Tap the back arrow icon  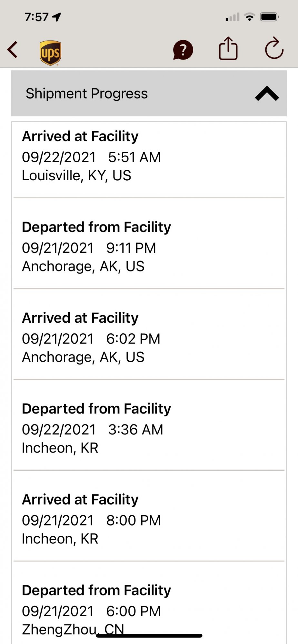pos(13,50)
